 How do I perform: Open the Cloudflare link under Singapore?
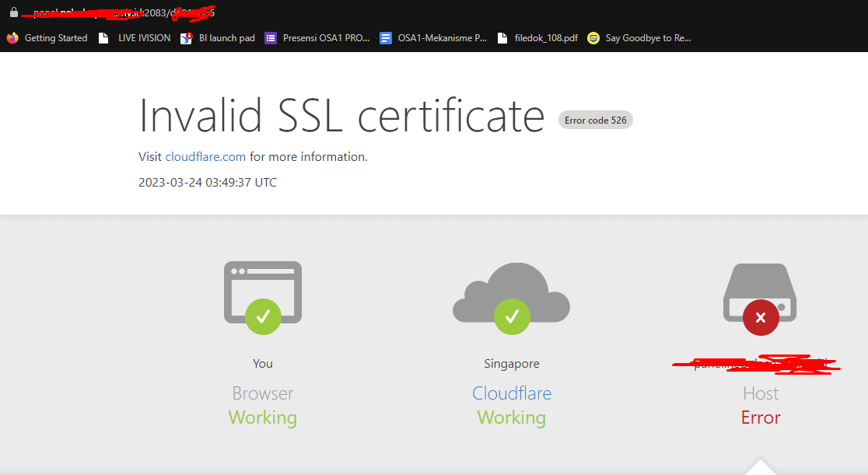point(512,393)
